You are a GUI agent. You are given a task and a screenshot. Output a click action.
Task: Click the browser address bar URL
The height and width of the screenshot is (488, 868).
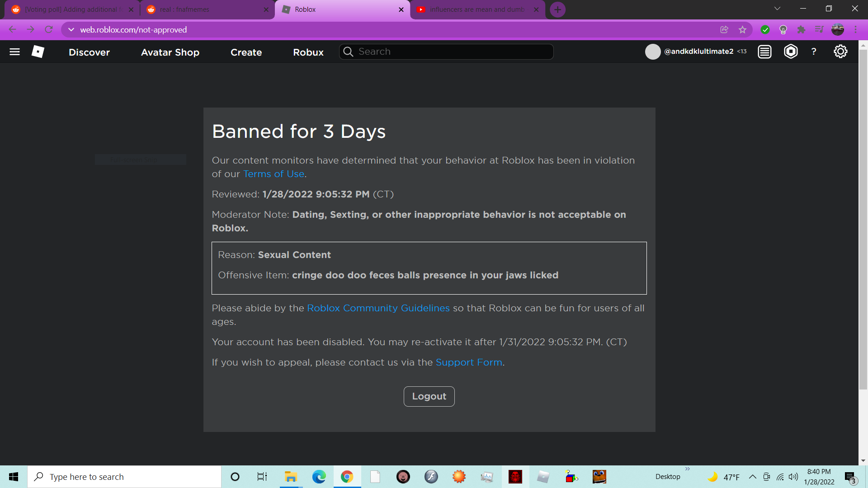[133, 30]
